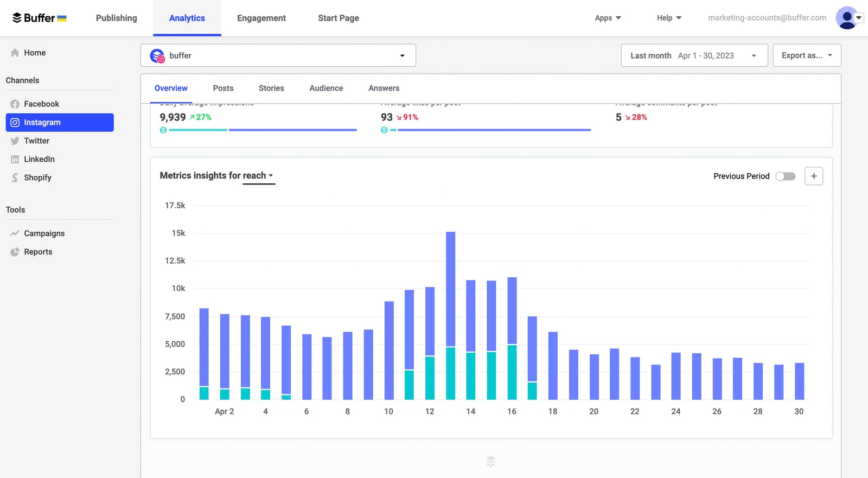Click paid indicator icon next to 93
The image size is (868, 478).
pos(384,130)
